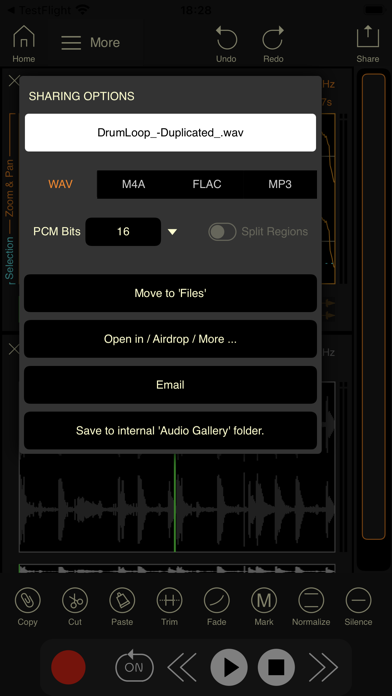Close the lower track with X

(x=14, y=349)
